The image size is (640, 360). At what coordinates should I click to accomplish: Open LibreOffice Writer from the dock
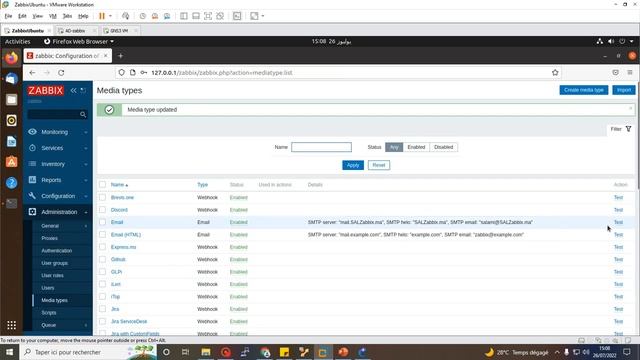tap(11, 141)
